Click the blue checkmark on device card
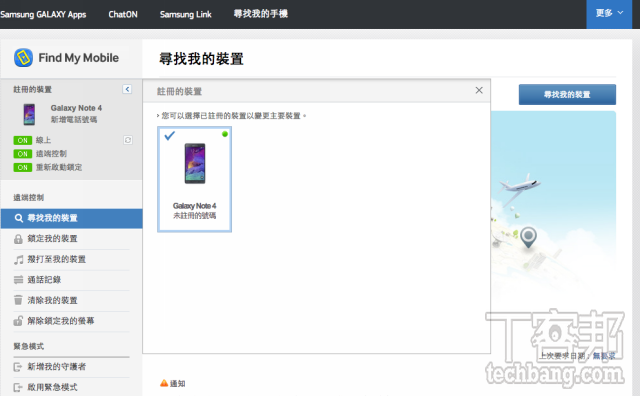This screenshot has height=396, width=640. tap(169, 135)
